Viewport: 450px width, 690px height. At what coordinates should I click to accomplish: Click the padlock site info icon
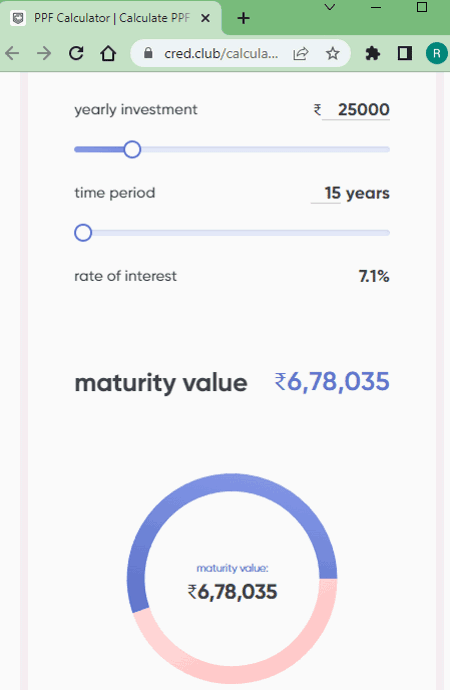pos(148,53)
